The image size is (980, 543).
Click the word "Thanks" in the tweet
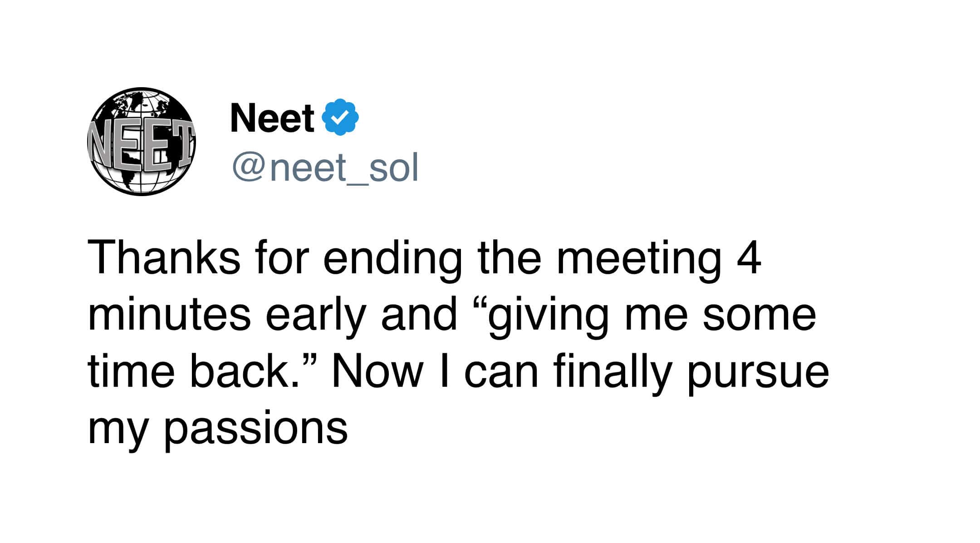[164, 258]
